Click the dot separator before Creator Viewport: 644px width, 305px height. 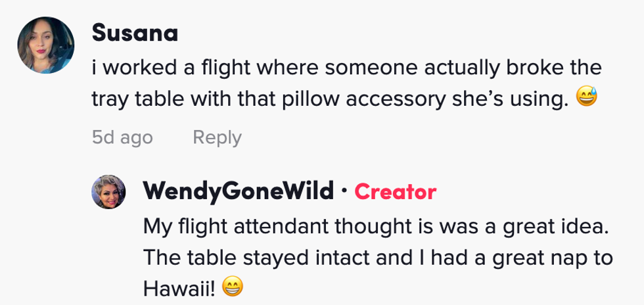pos(344,192)
